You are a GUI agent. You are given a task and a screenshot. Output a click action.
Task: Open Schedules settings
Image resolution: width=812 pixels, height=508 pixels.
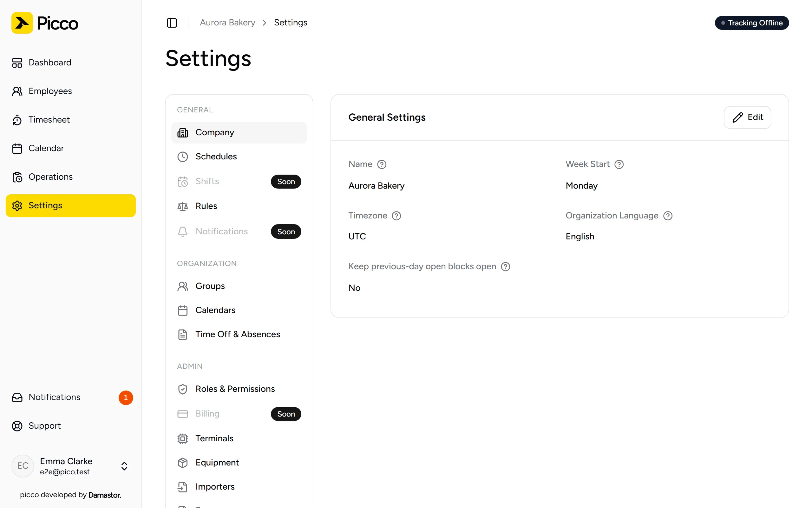coord(239,157)
